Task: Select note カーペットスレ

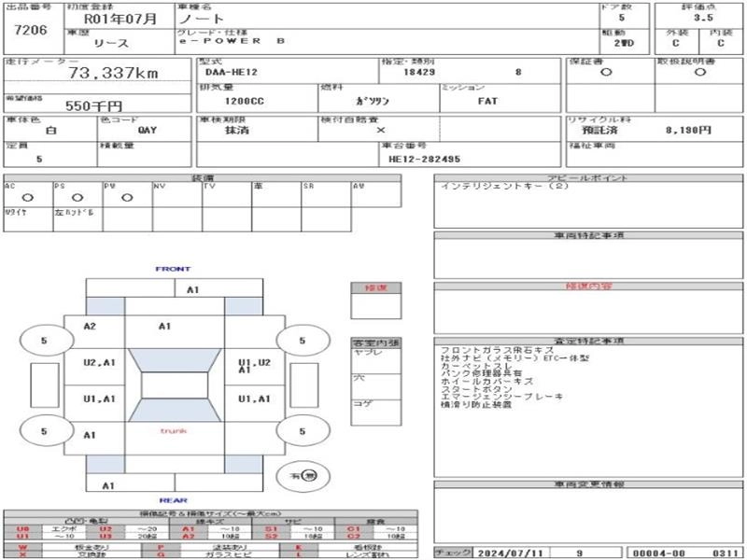Action: click(x=476, y=366)
